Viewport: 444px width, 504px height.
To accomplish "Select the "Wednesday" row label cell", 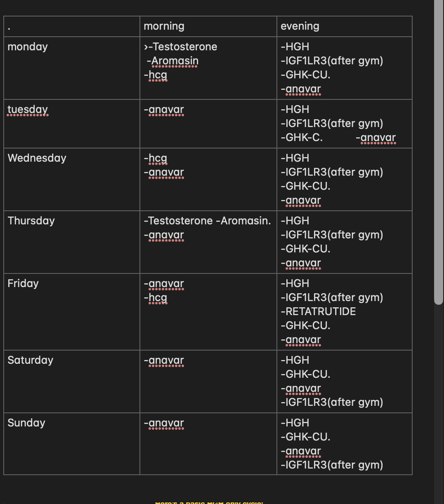I will click(x=37, y=158).
